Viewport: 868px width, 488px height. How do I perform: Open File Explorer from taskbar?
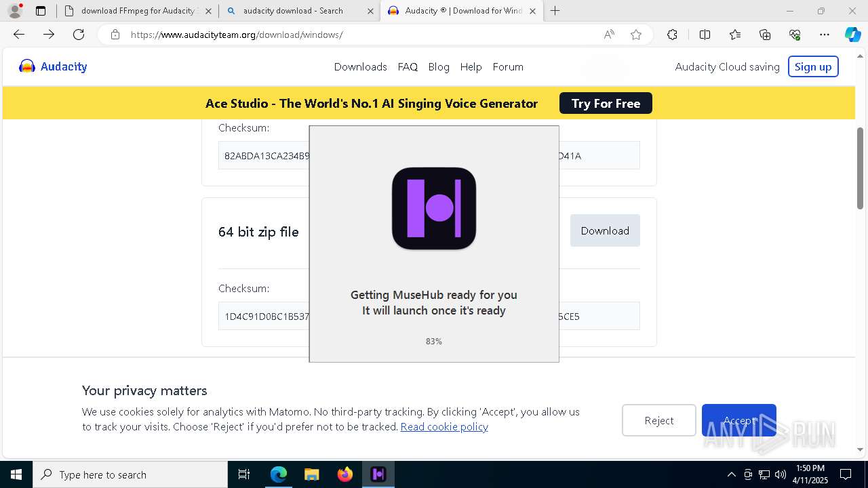point(311,474)
